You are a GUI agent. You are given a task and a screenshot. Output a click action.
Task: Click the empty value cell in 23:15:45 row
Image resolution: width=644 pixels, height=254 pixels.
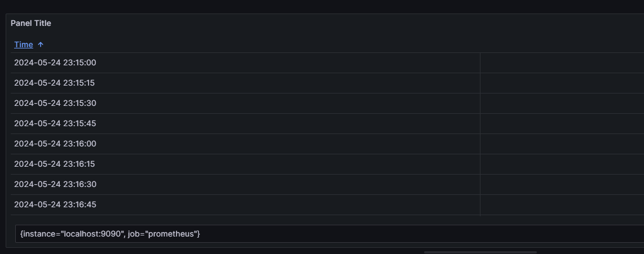561,123
